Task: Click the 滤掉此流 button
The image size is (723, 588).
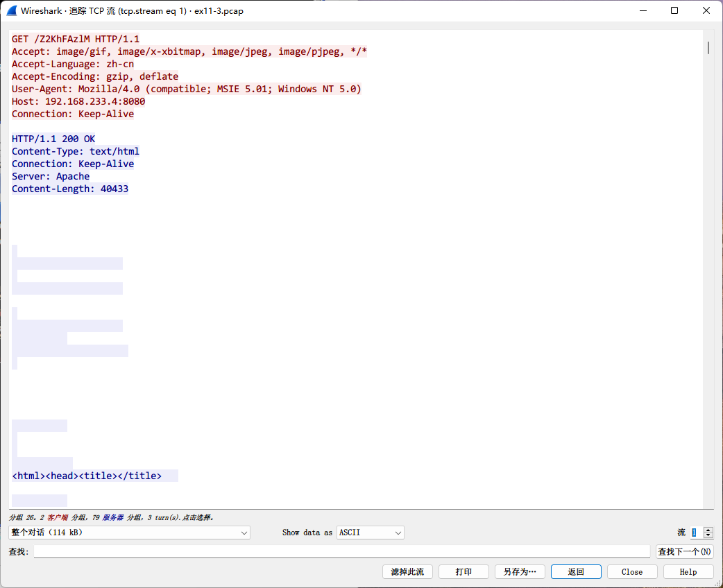Action: (407, 572)
